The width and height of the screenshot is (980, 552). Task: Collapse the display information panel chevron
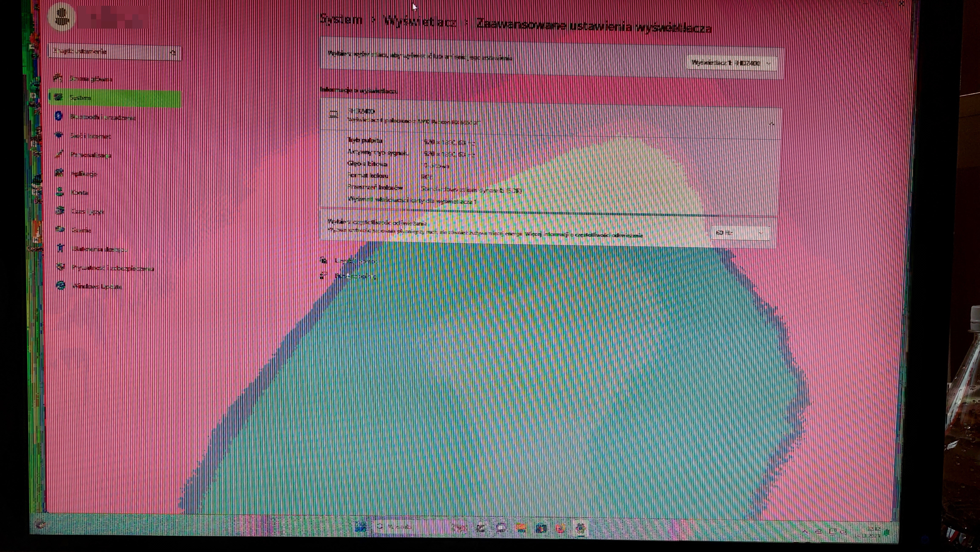coord(771,124)
